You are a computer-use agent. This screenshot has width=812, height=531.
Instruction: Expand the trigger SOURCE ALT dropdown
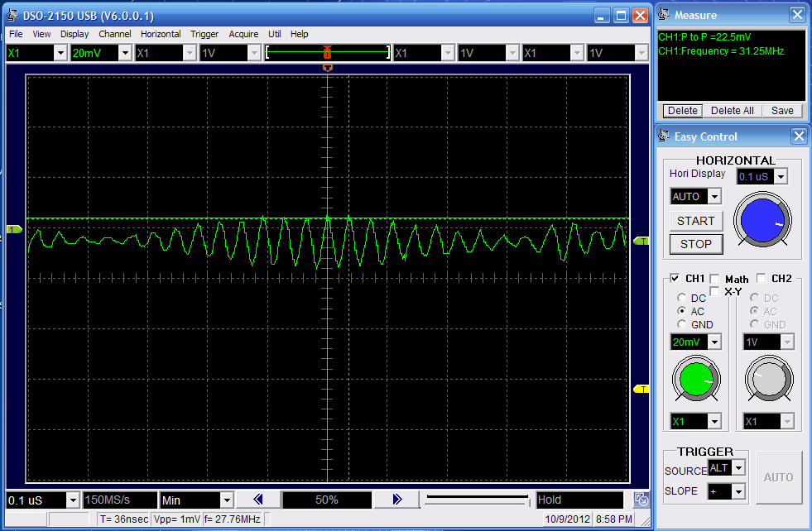click(x=738, y=468)
